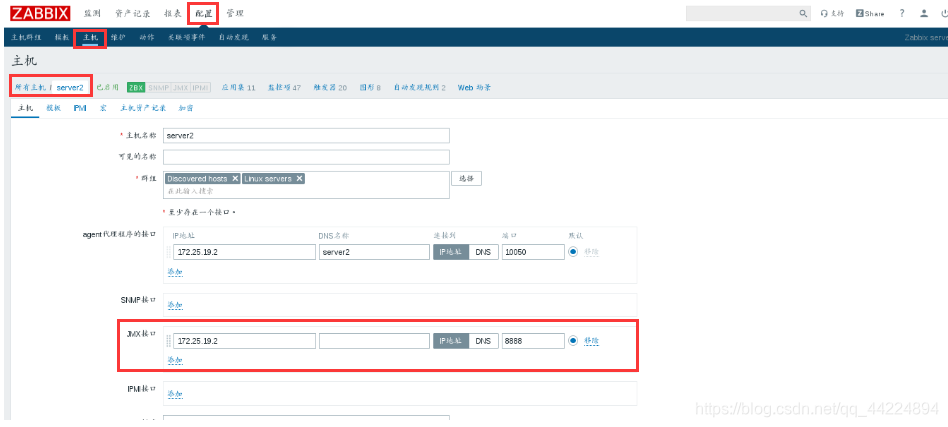Click the ZABBIX logo
Image resolution: width=948 pixels, height=427 pixels.
40,13
